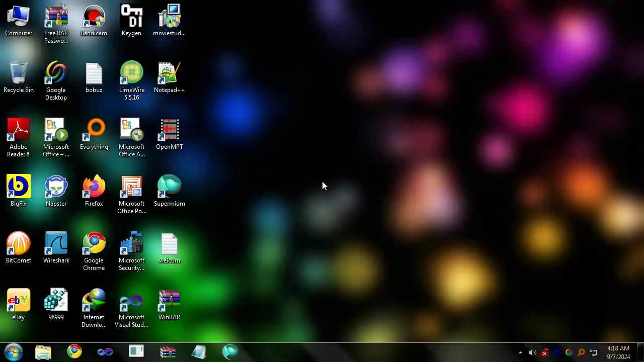Select the Free RAR Password shortcut
The height and width of the screenshot is (362, 644).
[56, 24]
